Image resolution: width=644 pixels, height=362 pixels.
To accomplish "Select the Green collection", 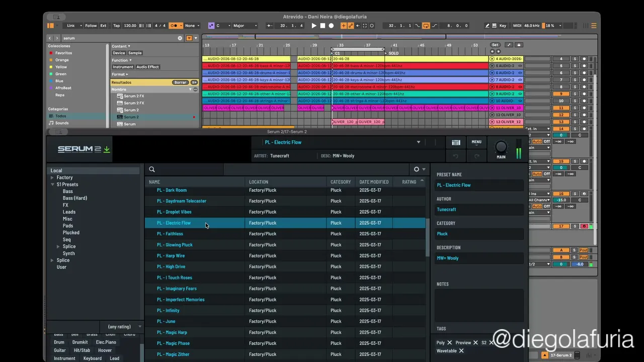I will tap(60, 74).
